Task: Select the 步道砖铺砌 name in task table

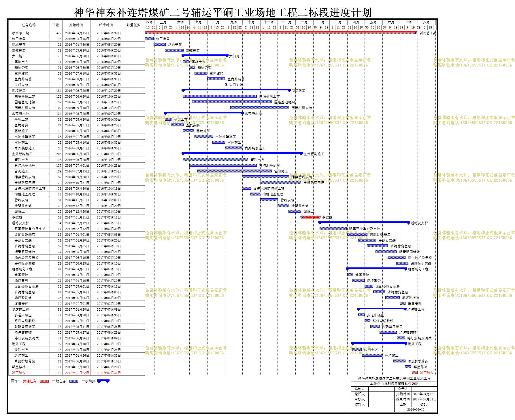Action: (23, 332)
